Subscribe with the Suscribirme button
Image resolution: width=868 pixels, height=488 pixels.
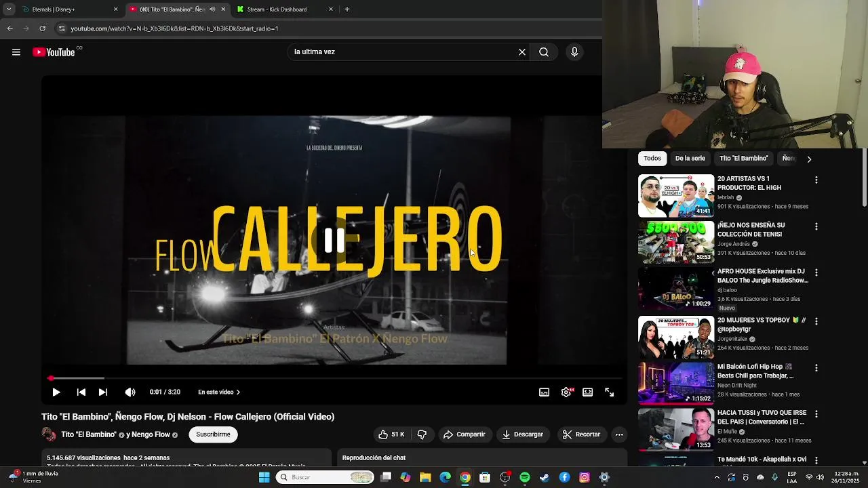pos(213,434)
